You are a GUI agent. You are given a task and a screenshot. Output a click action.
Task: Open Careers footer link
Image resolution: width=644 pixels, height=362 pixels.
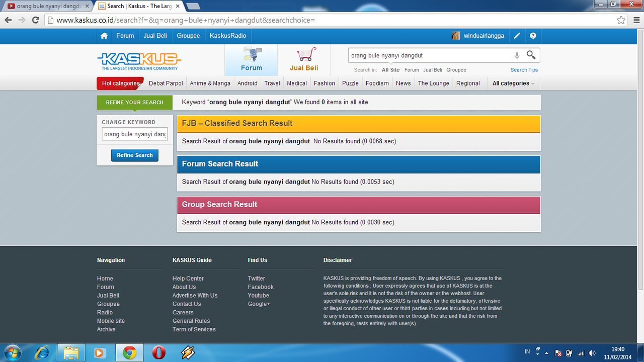183,312
